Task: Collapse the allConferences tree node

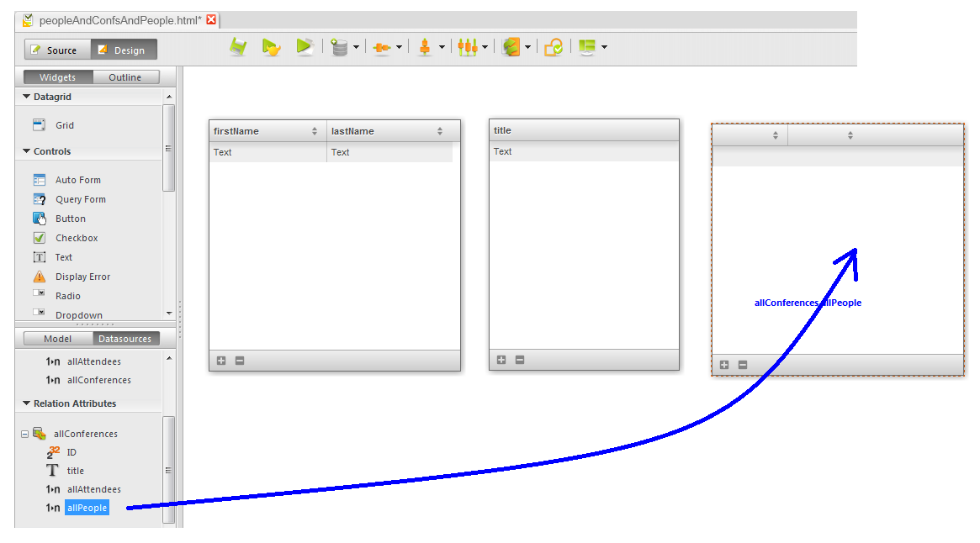Action: click(x=24, y=434)
